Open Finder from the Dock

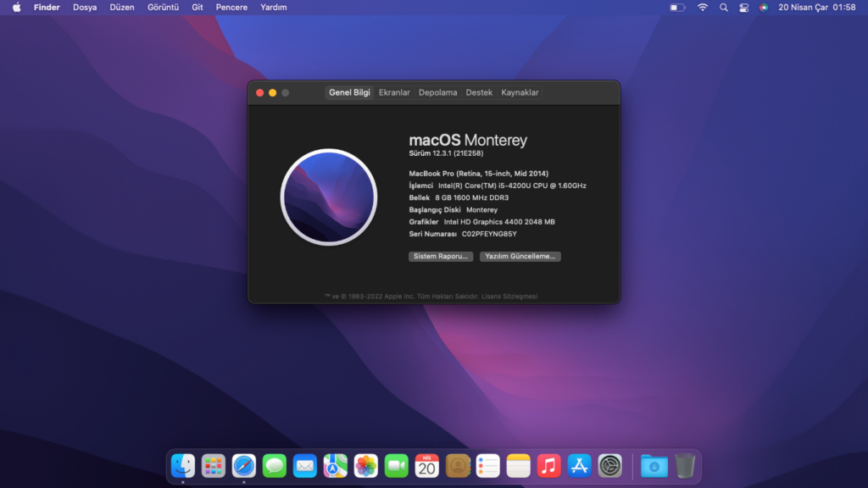[x=183, y=466]
